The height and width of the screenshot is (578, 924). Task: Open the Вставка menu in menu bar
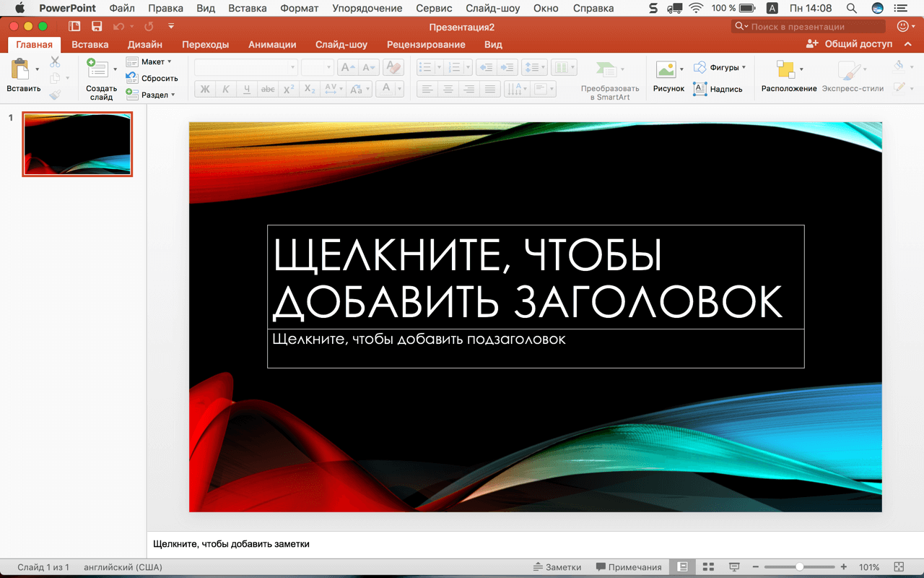pyautogui.click(x=247, y=8)
